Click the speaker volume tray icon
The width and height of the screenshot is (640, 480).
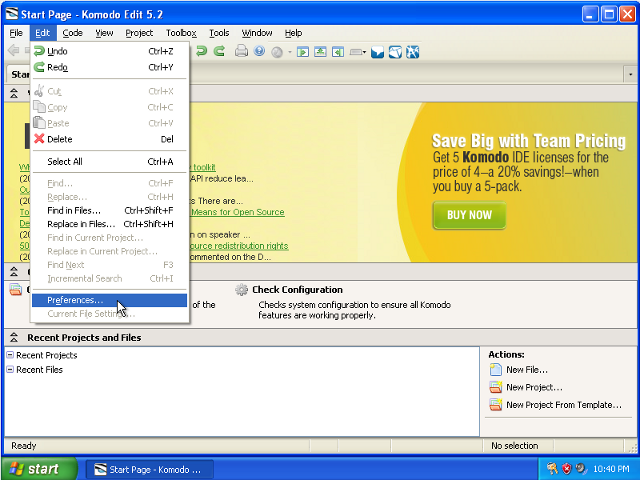(580, 468)
